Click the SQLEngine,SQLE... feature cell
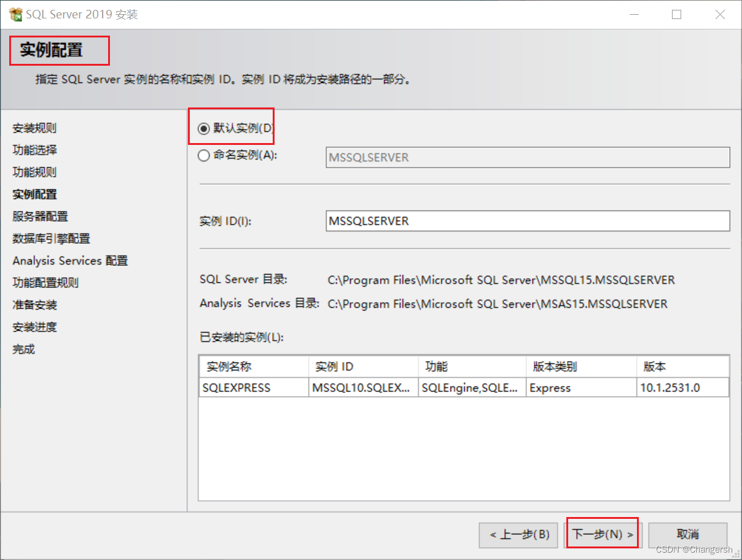The height and width of the screenshot is (560, 742). [472, 388]
